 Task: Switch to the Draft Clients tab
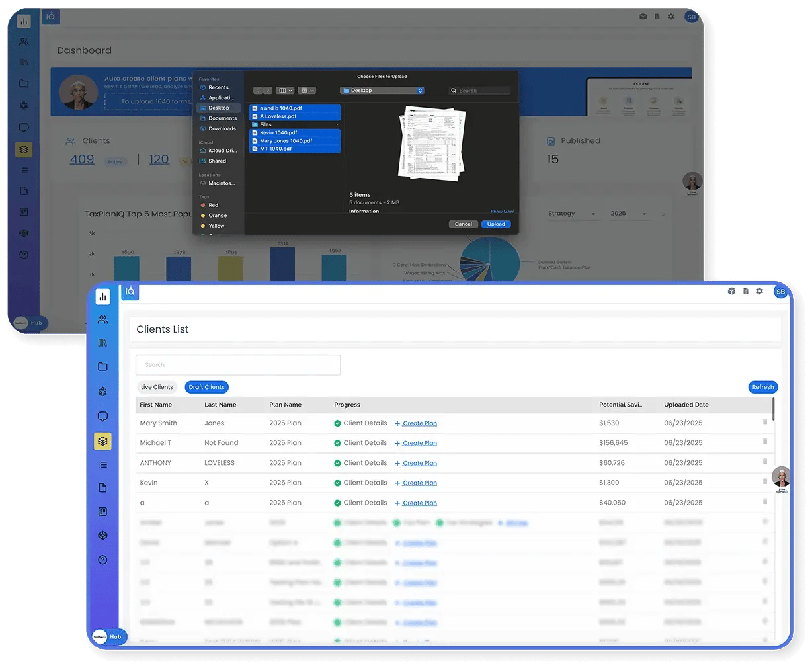pyautogui.click(x=206, y=387)
